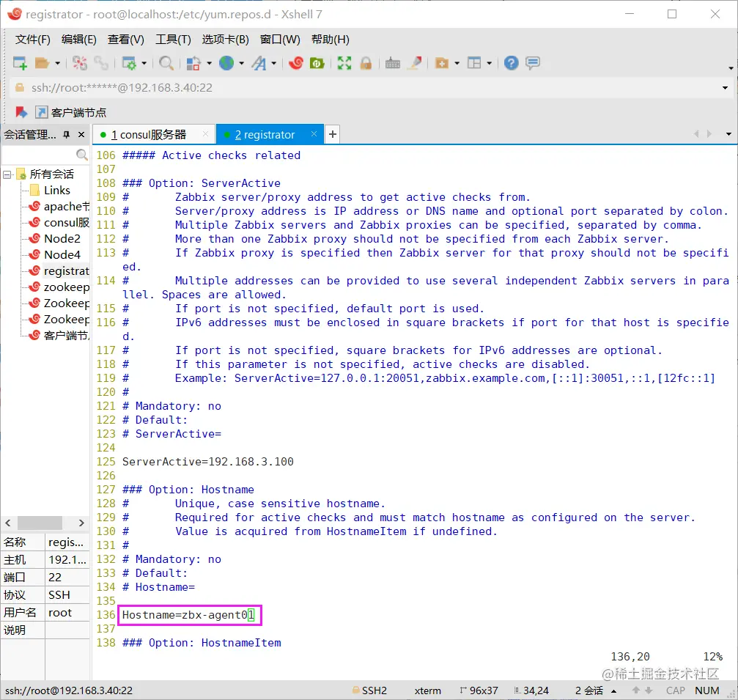Expand the color scheme dropdown arrow
738x700 pixels.
[209, 63]
